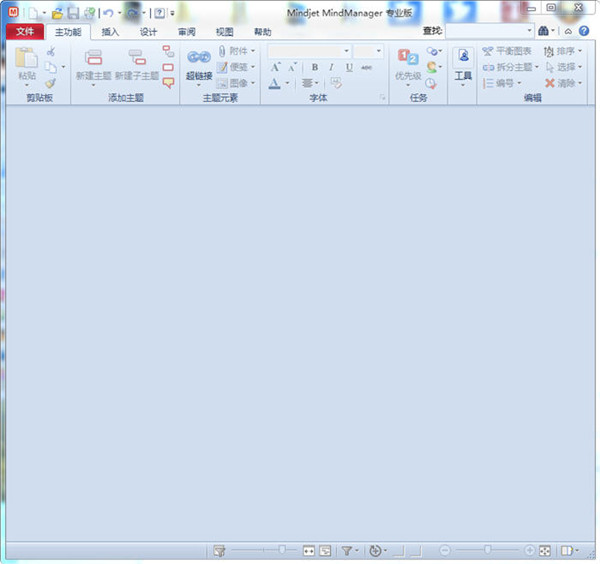Screen dimensions: 600x564
Task: Click the format painter brush icon
Action: (50, 83)
